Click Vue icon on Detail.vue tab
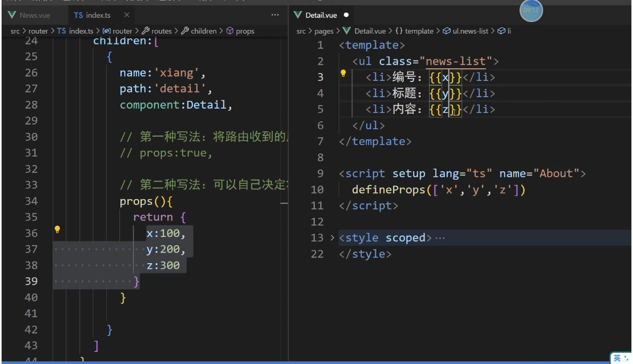 (298, 15)
